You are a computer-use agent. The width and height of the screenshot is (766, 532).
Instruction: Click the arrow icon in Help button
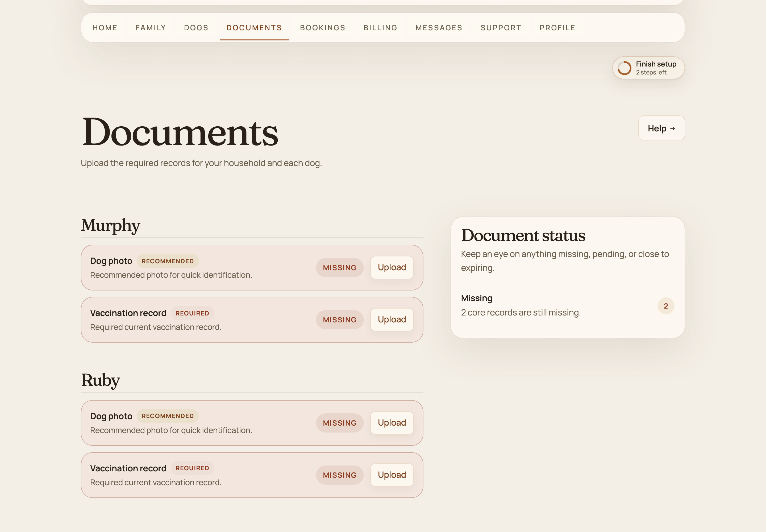673,128
